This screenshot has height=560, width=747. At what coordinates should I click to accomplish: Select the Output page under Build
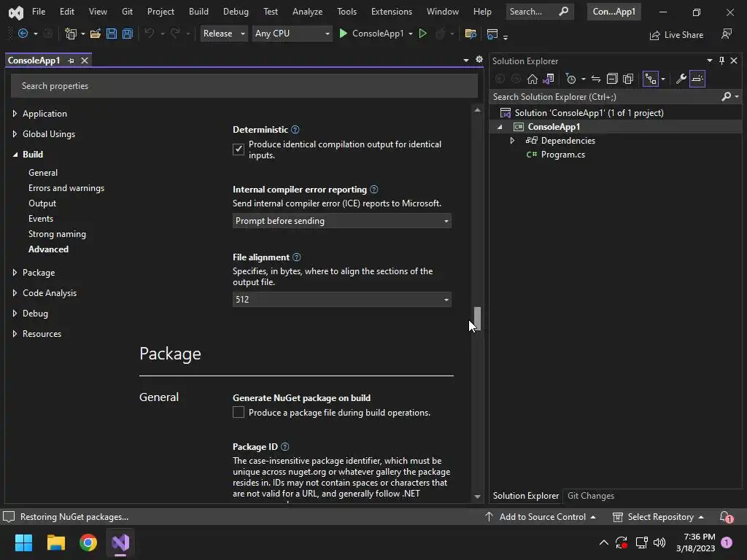(42, 203)
